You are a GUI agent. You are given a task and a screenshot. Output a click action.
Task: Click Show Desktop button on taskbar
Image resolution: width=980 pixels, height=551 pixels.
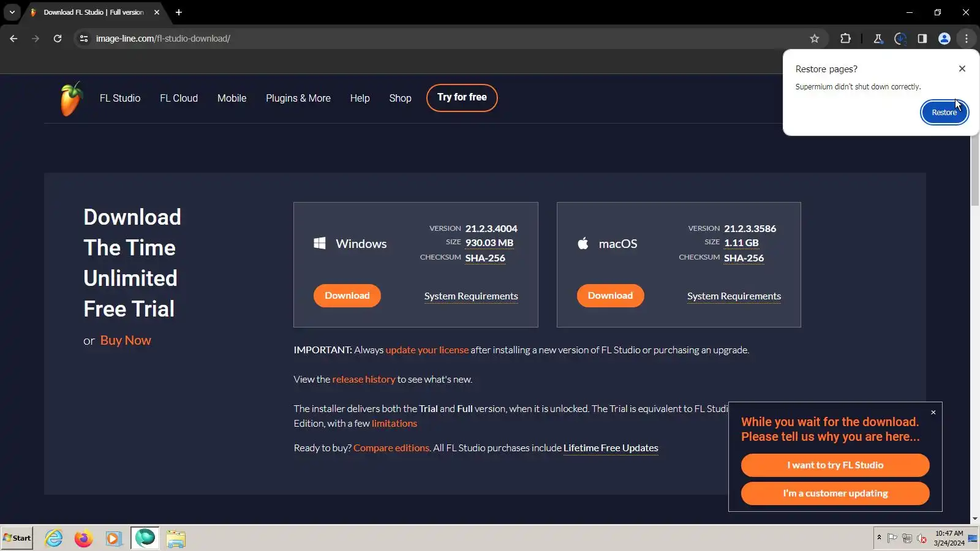tap(973, 538)
